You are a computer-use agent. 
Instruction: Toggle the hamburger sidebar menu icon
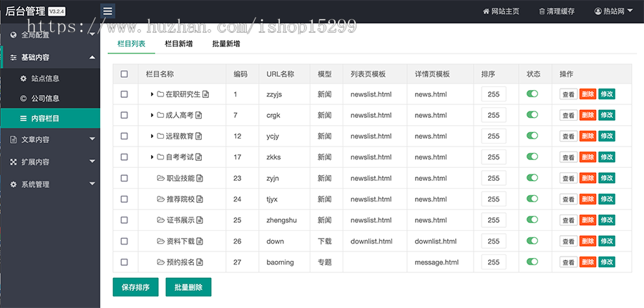[107, 11]
